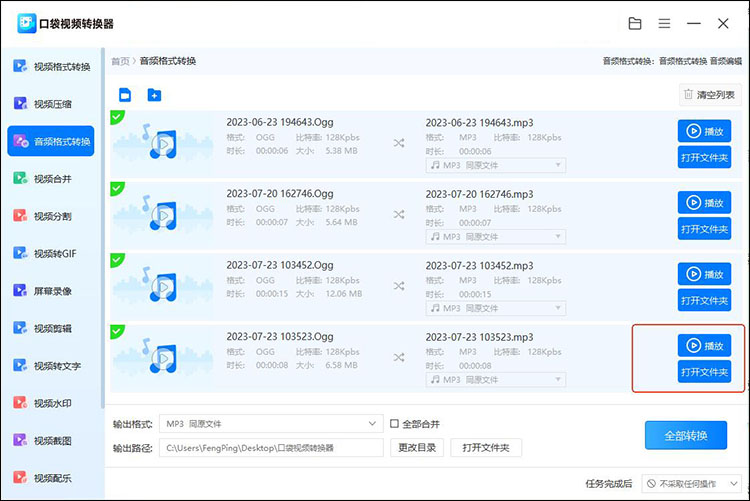
Task: Expand format dropdown for 2023-06-23 194643.mp3
Action: pos(496,165)
